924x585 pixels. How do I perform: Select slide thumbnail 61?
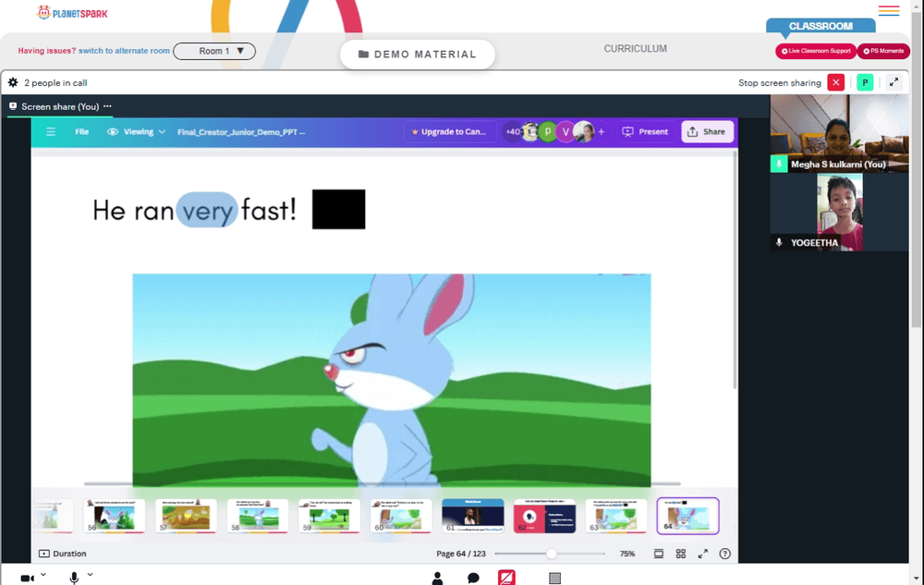pos(473,516)
